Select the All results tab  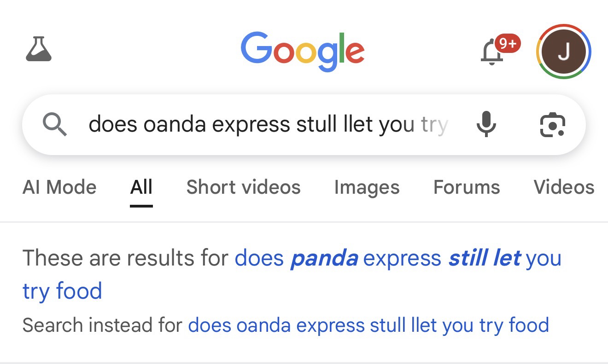point(141,187)
